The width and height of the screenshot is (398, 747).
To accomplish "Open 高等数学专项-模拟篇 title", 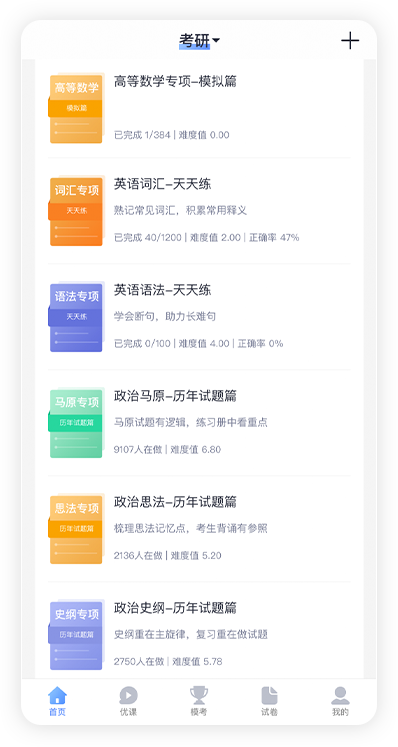I will (175, 81).
